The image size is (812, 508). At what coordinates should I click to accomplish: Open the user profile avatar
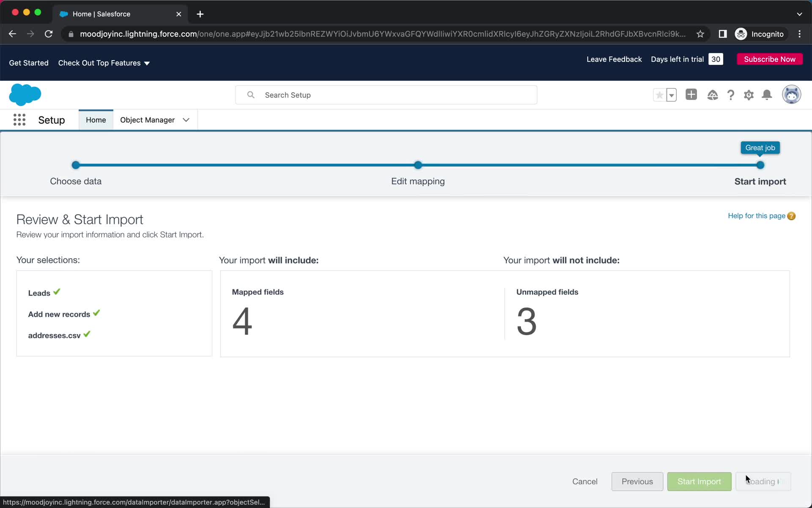click(791, 94)
